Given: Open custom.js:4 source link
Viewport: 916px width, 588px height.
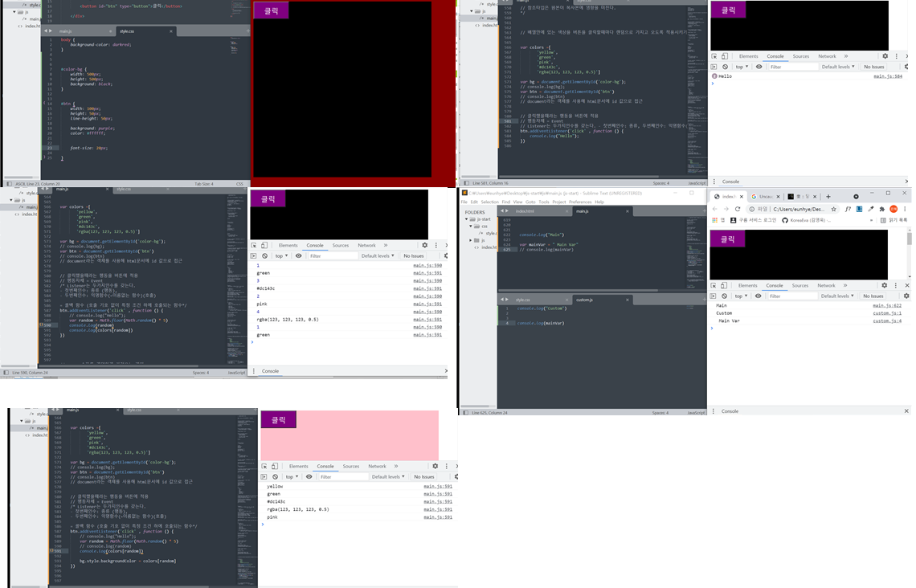Looking at the screenshot, I should 887,321.
